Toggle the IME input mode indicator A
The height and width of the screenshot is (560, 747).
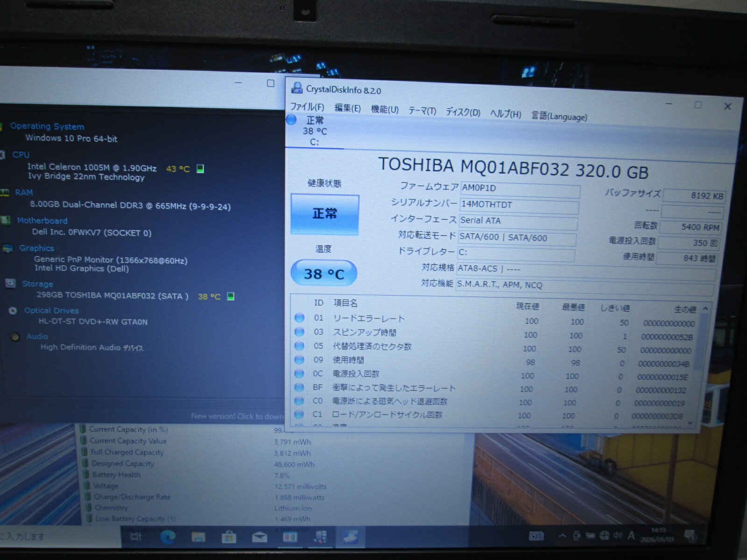tap(631, 535)
